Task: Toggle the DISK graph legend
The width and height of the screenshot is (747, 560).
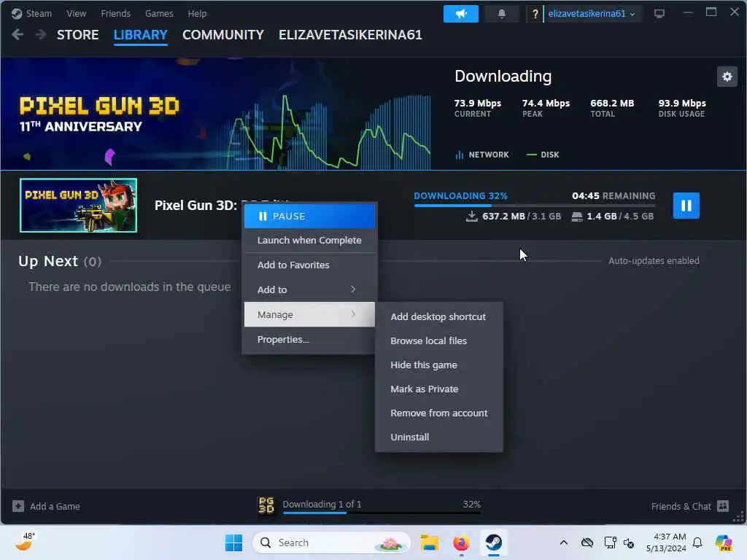Action: tap(543, 155)
